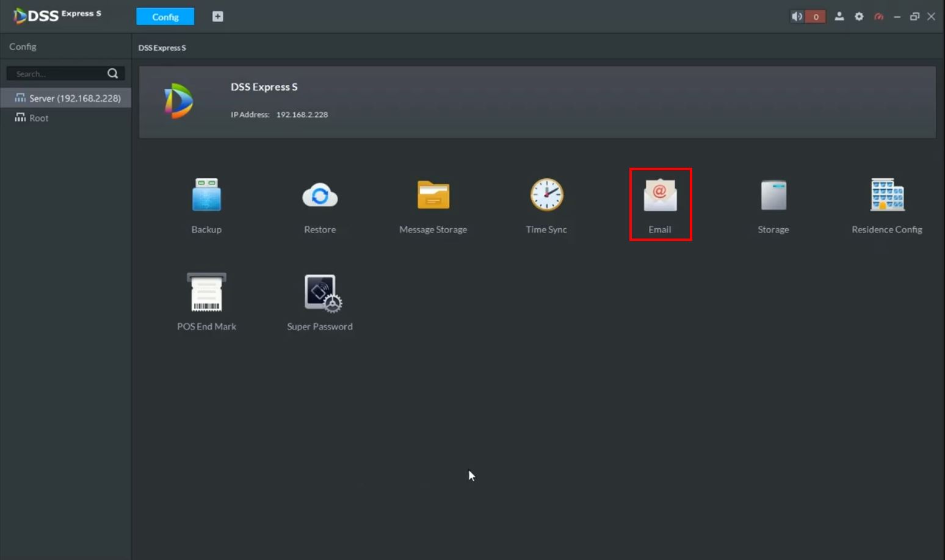This screenshot has width=945, height=560.
Task: Click the IP Address 192.168.2.228 value
Action: tap(302, 115)
